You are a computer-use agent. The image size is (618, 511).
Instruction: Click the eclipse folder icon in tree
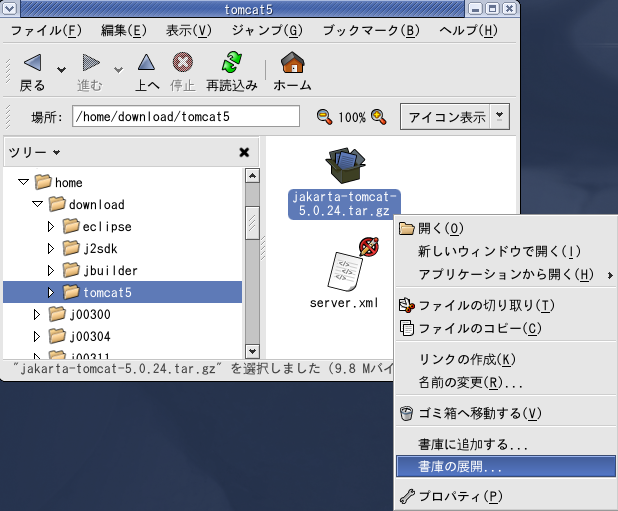coord(71,226)
